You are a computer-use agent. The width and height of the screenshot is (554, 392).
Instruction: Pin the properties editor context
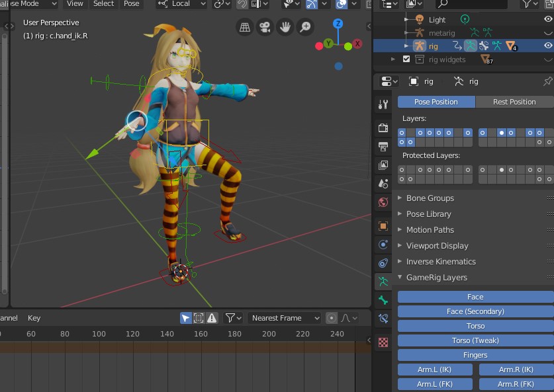tap(547, 81)
